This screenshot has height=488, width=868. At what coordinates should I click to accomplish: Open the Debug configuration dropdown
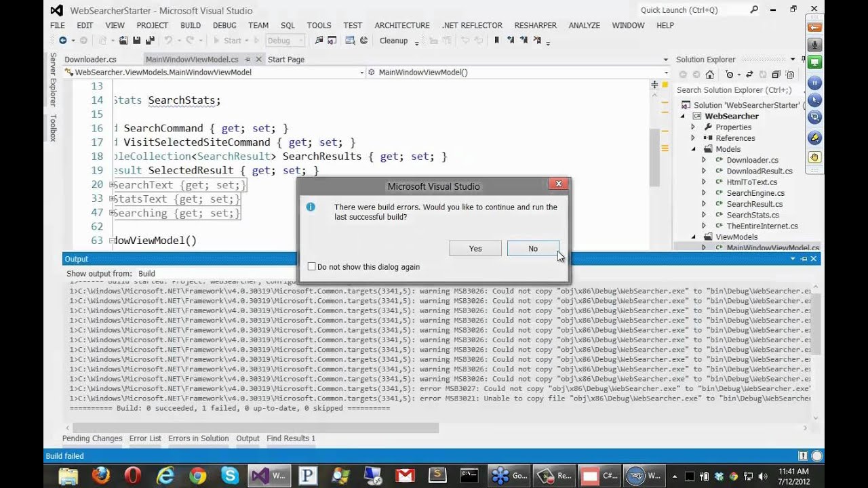285,41
